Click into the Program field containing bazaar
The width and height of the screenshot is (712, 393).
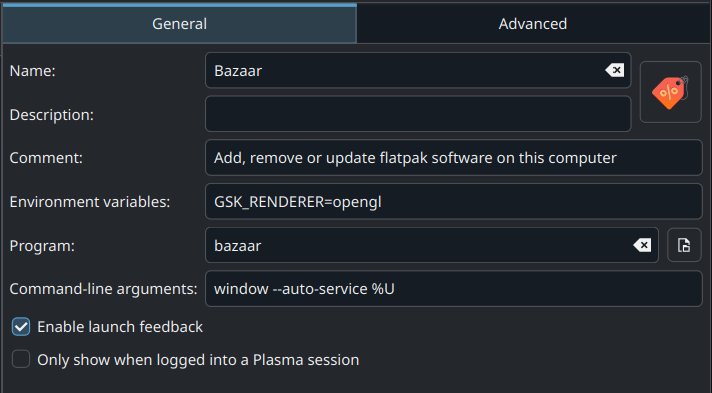[431, 245]
